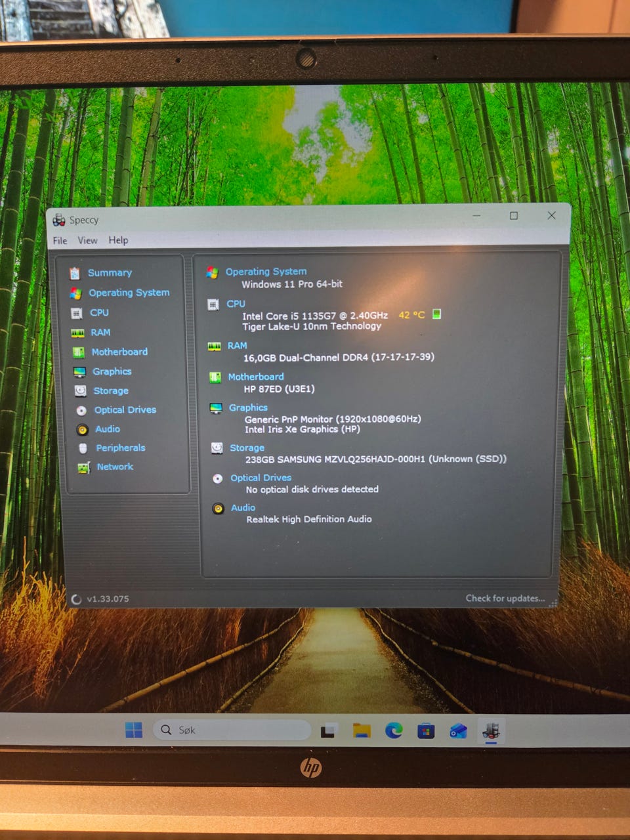Screen dimensions: 630x840
Task: Click the Storage drive icon in the sidebar
Action: tap(80, 391)
